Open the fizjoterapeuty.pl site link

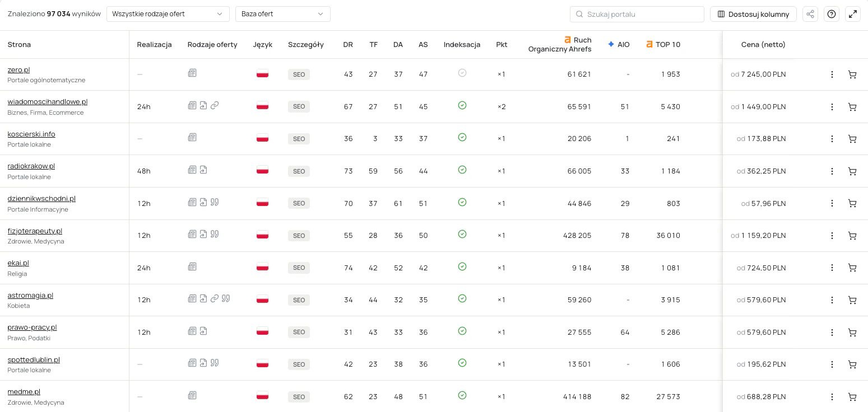[35, 231]
